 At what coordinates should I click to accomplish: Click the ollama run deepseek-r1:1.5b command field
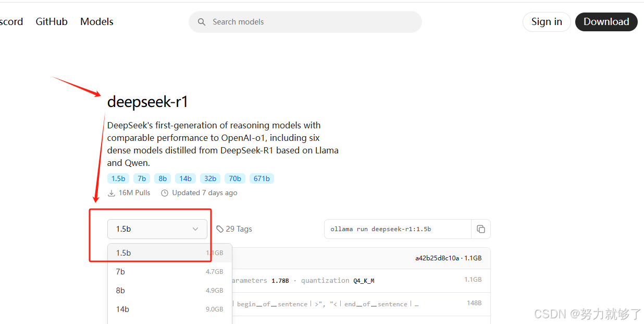(398, 229)
